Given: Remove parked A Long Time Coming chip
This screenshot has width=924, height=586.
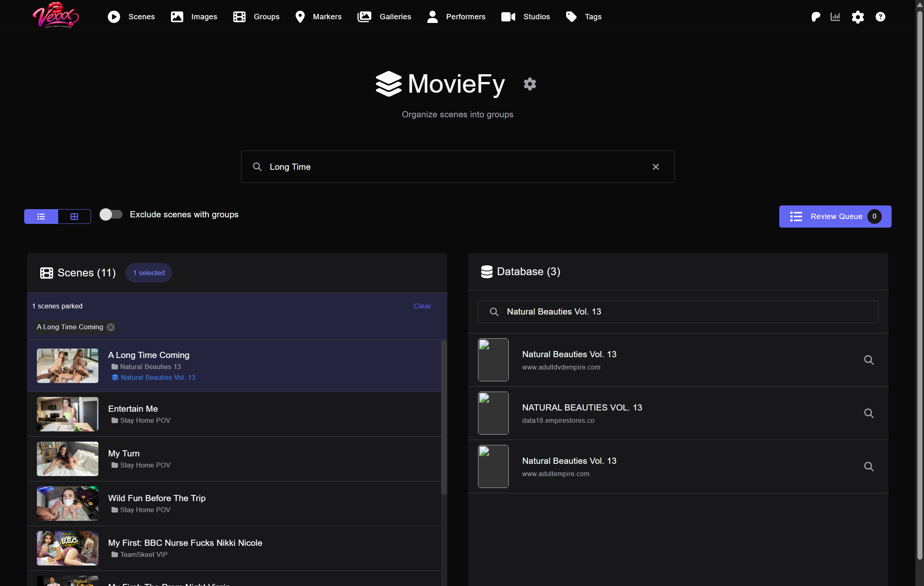Looking at the screenshot, I should click(111, 327).
